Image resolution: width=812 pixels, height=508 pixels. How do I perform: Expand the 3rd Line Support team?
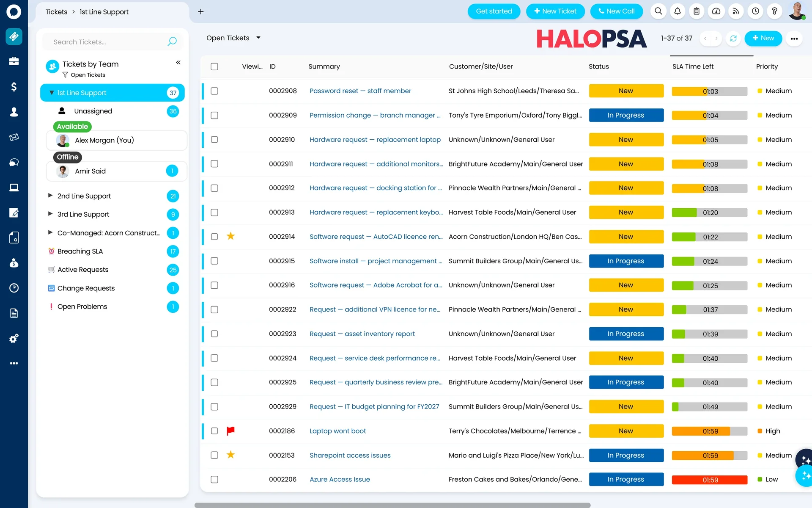[x=50, y=214]
